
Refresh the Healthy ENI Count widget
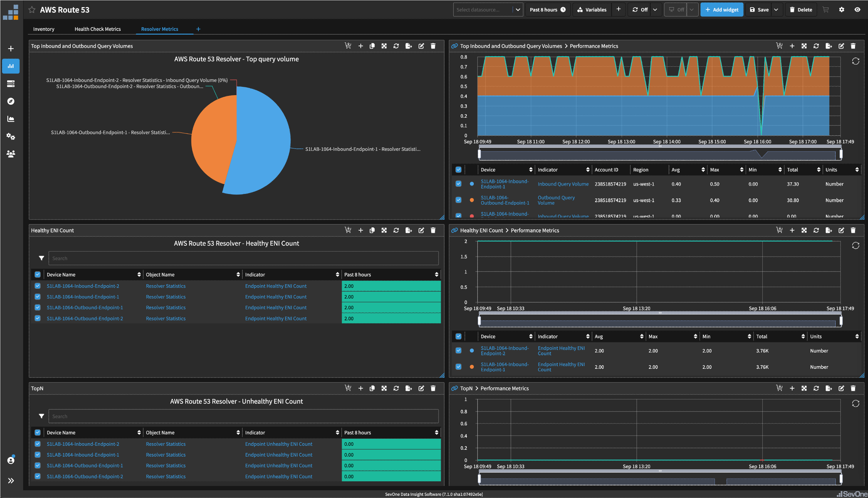(396, 230)
